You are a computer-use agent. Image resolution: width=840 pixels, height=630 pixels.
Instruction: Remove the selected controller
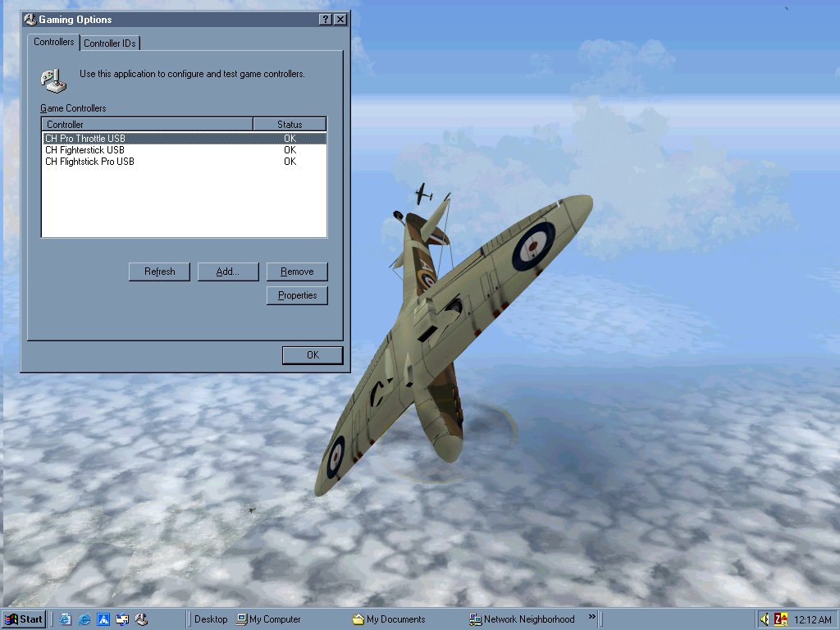click(x=297, y=272)
